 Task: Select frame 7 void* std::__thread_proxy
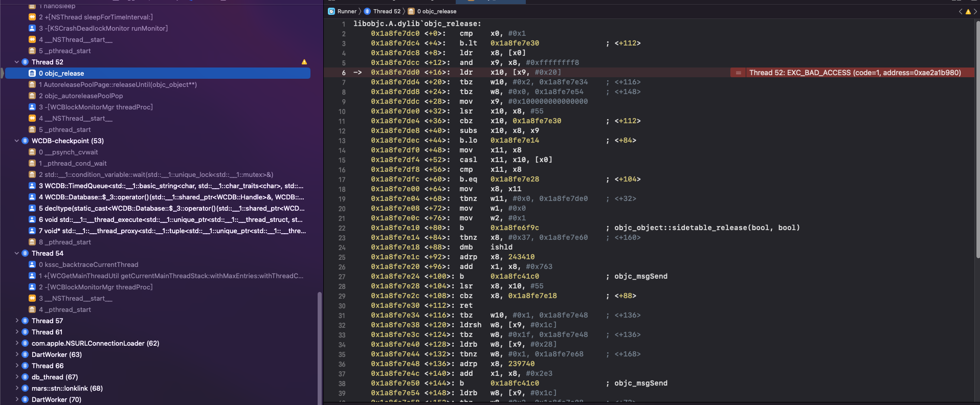172,231
